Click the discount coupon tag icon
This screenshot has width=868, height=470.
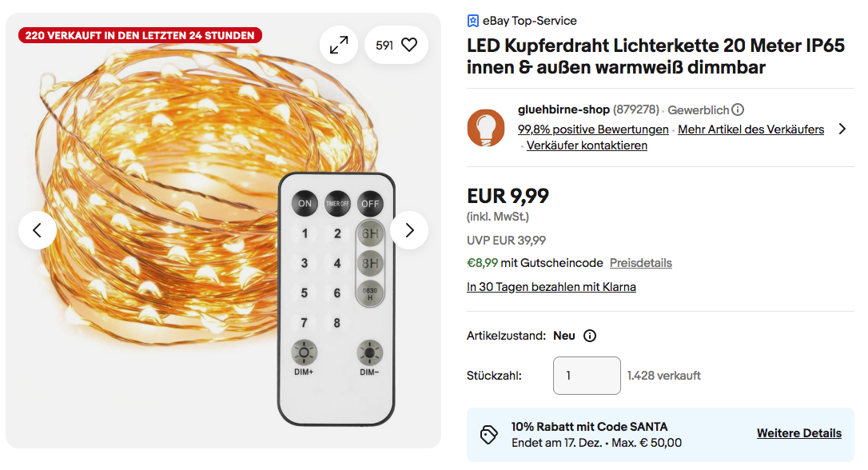488,435
